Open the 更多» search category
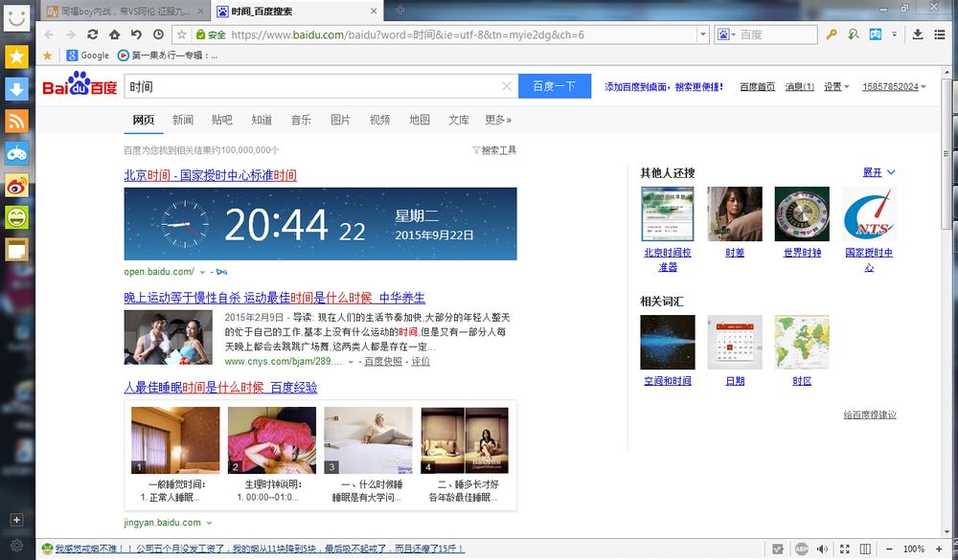The height and width of the screenshot is (560, 958). 498,120
